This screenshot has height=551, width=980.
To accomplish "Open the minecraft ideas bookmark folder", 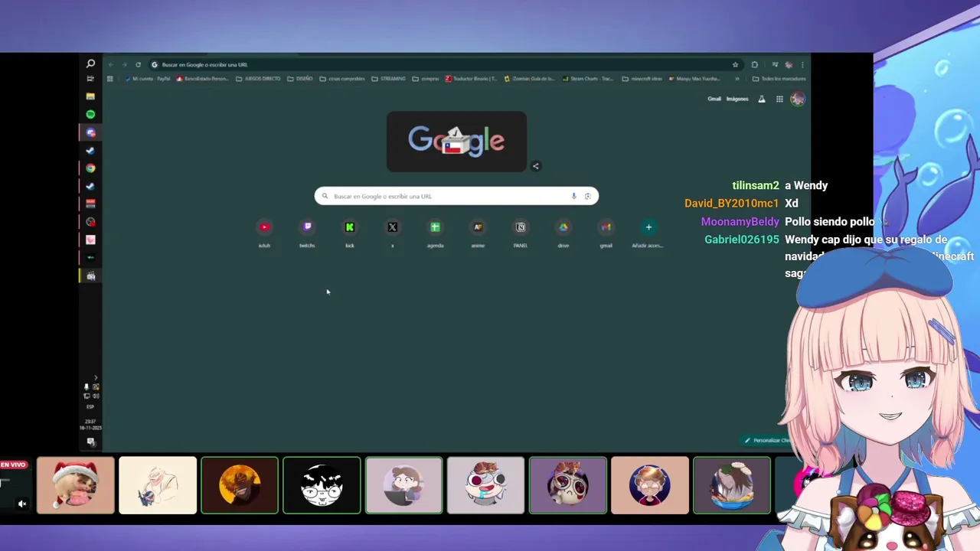I will point(642,79).
